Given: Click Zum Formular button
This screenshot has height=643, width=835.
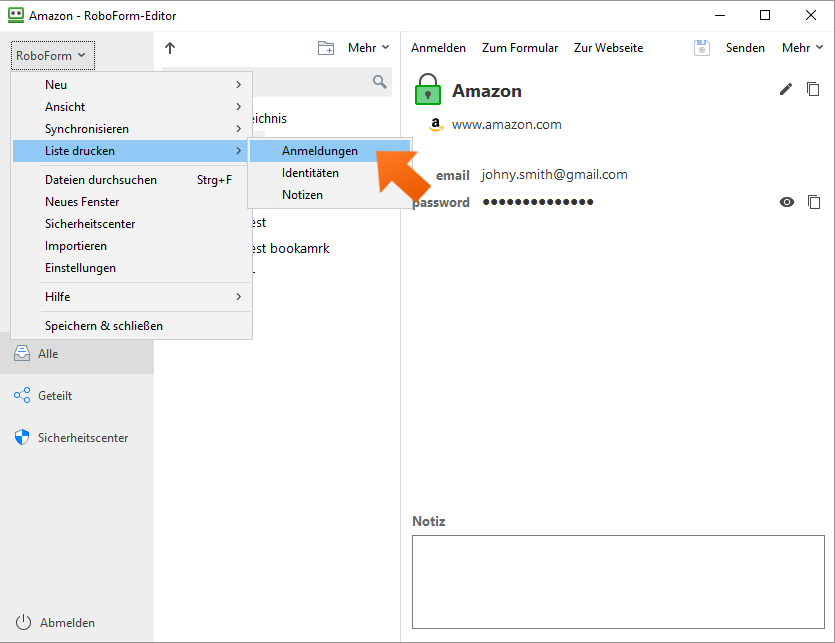Looking at the screenshot, I should click(520, 48).
